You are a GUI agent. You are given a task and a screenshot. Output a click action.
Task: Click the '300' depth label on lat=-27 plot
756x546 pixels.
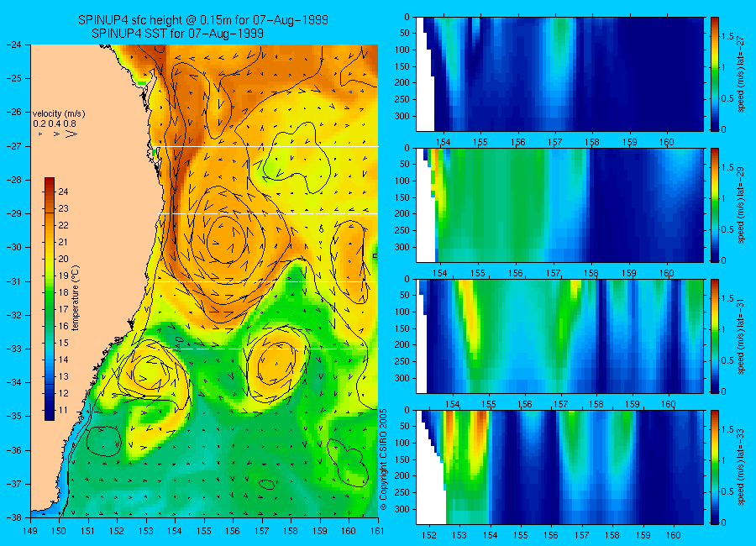[x=402, y=116]
